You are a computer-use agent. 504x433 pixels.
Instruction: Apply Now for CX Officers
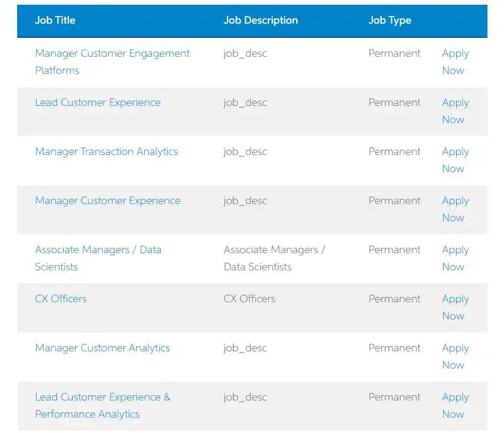click(x=456, y=307)
